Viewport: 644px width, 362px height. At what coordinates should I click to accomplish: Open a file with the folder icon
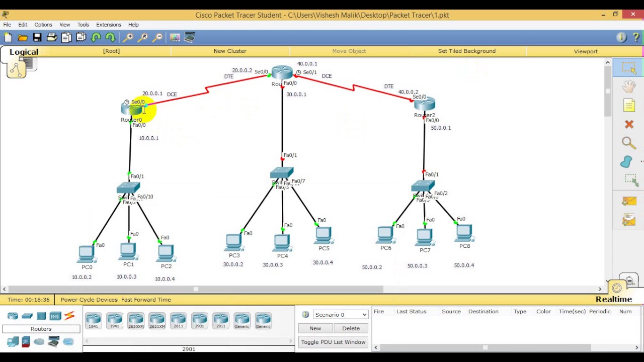23,37
